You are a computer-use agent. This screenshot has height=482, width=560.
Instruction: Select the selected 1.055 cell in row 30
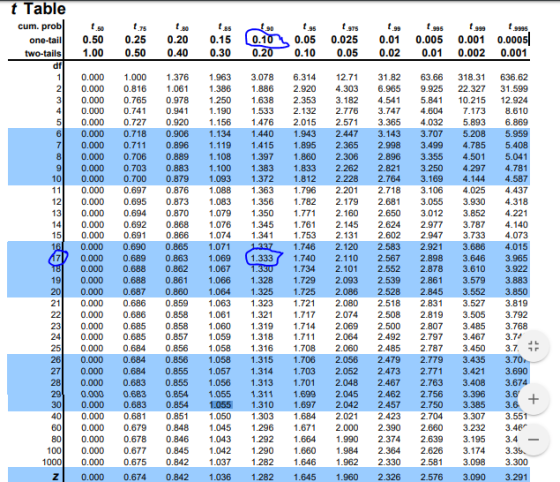click(x=220, y=405)
